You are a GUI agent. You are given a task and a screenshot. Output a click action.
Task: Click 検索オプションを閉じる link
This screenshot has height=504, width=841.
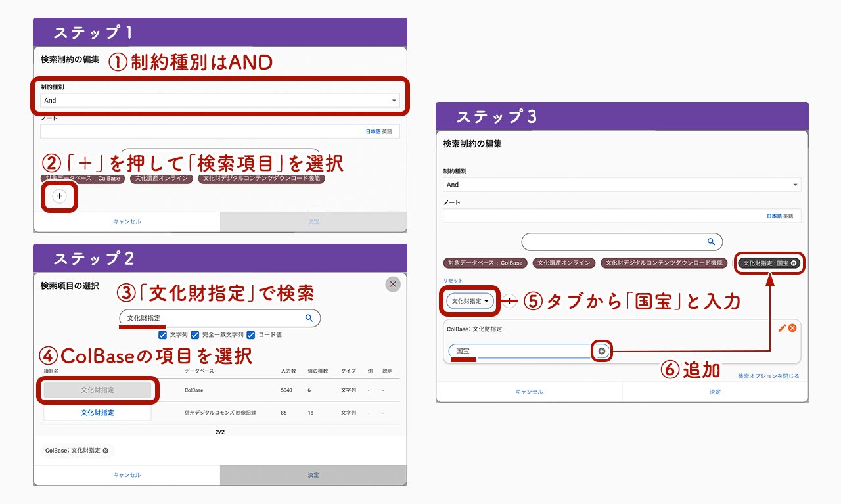[x=768, y=376]
